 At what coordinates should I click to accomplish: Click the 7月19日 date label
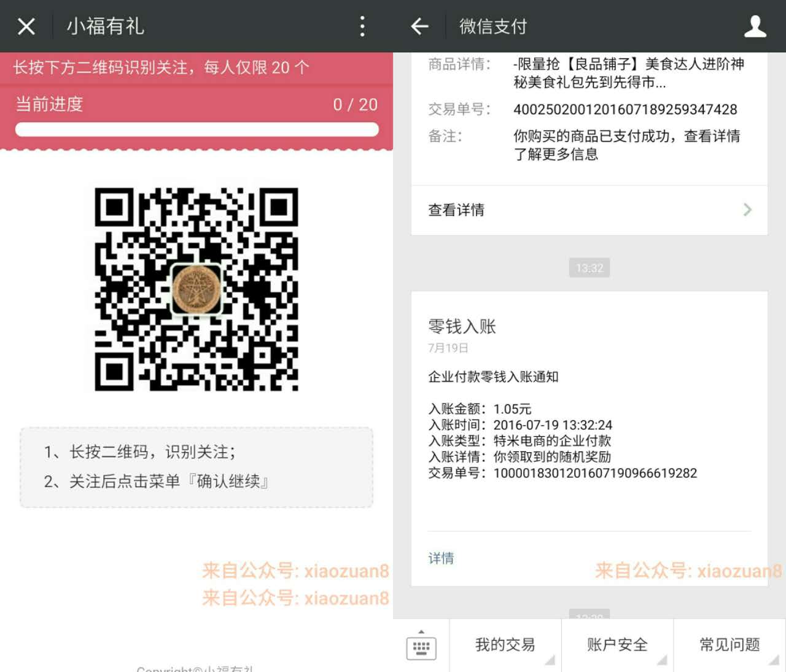tap(448, 348)
